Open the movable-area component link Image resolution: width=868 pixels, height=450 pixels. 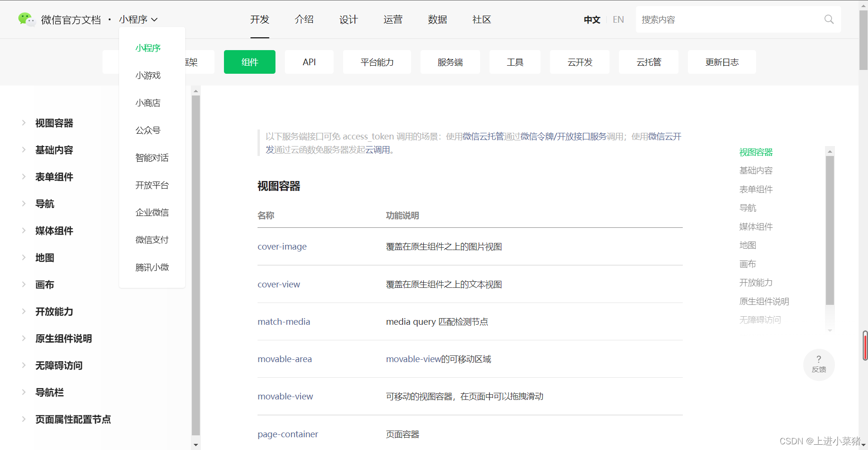click(x=285, y=359)
